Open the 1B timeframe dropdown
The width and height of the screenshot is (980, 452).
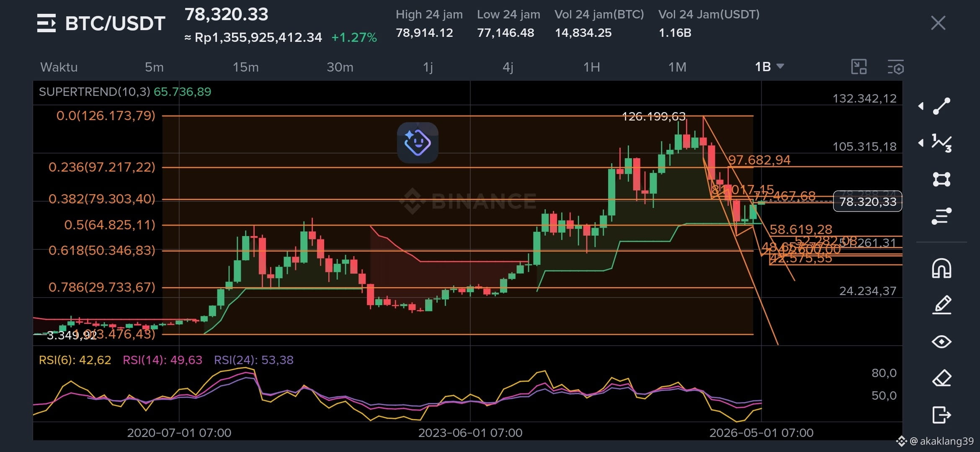coord(769,67)
